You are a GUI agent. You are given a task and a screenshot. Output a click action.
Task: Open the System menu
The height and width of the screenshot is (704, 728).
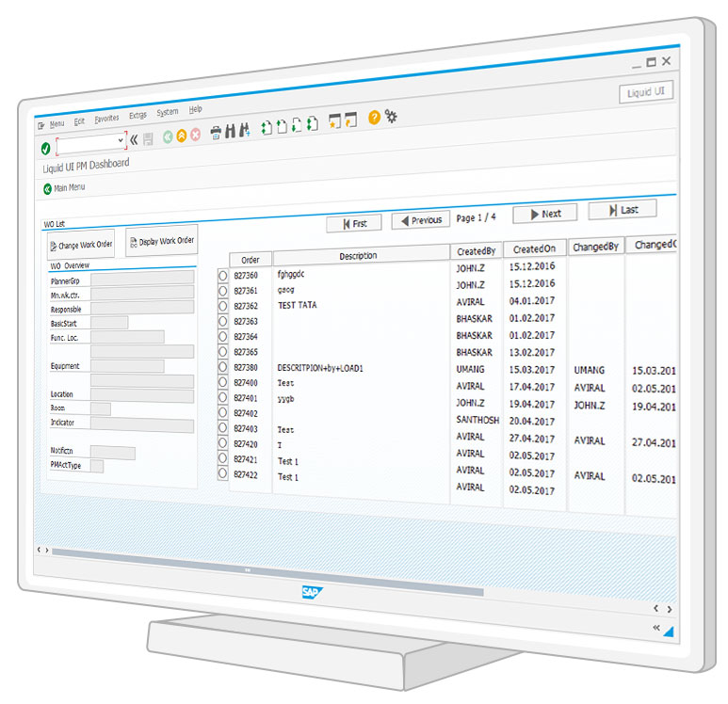click(x=167, y=113)
